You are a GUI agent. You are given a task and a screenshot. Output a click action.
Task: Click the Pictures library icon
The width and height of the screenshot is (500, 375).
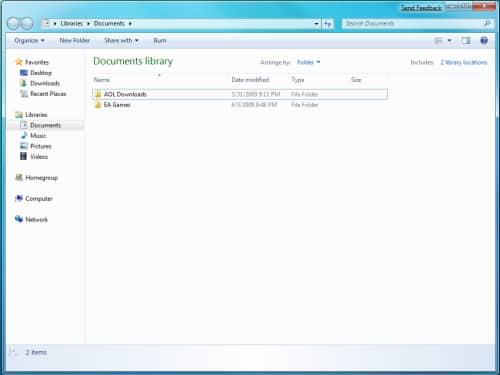point(24,146)
